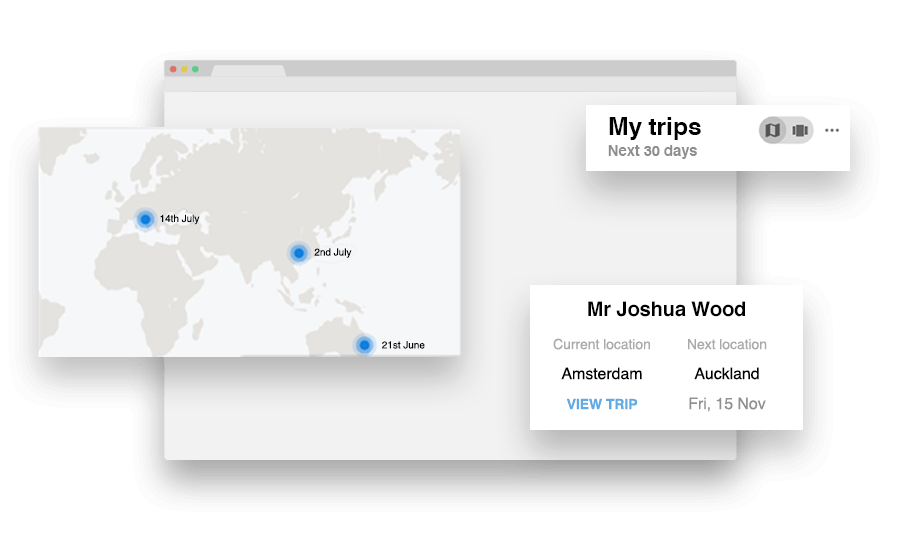Switch to the map view icon
Screen dimensions: 900x536
click(771, 130)
